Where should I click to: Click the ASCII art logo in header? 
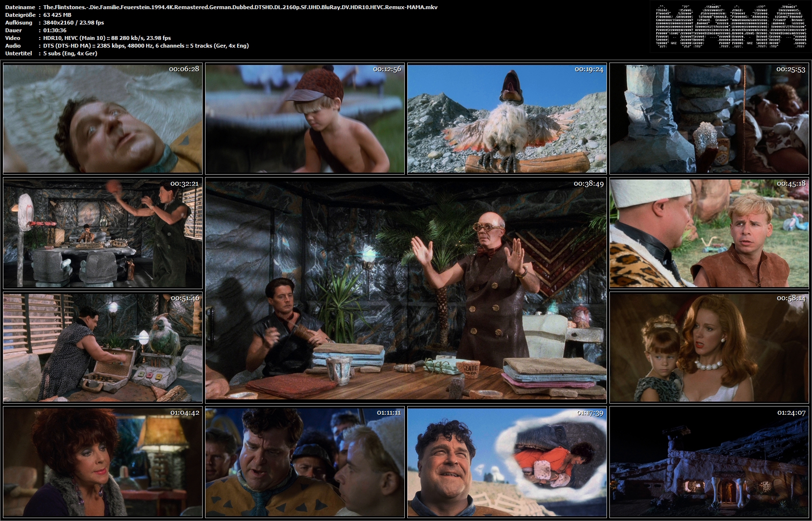[x=729, y=27]
